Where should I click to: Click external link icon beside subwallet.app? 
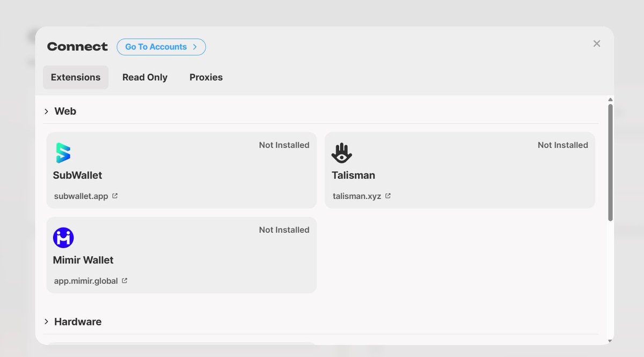point(115,196)
